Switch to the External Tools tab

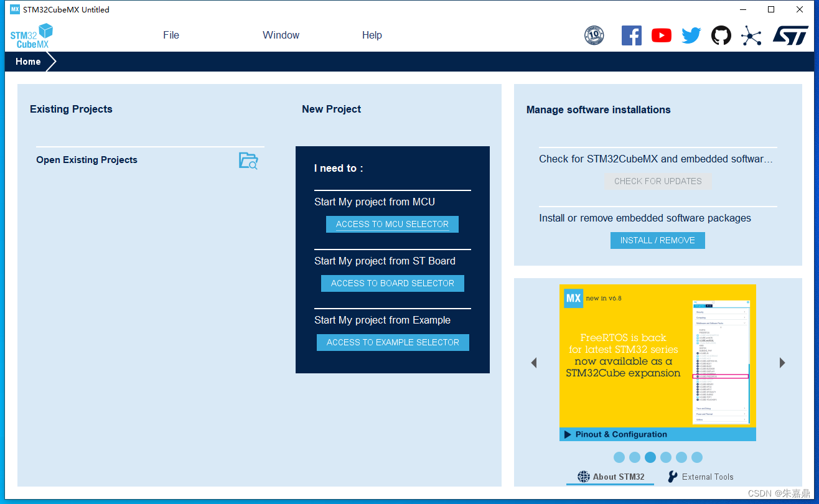point(701,477)
